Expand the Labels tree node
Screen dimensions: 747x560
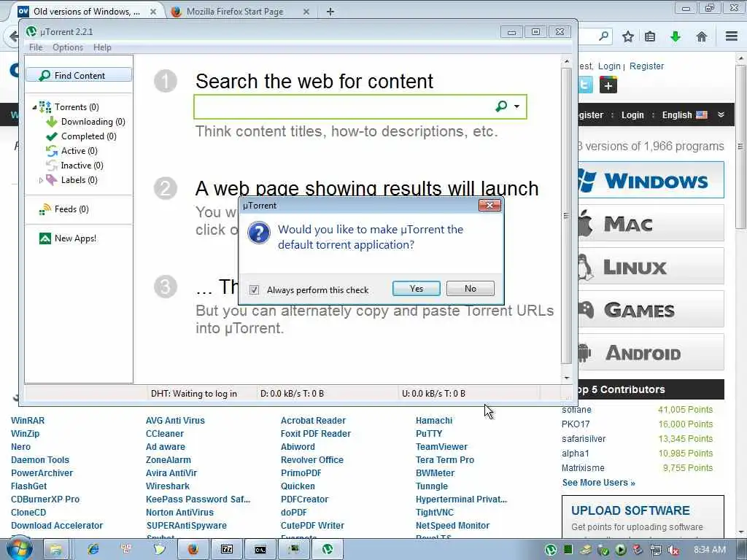tap(41, 181)
